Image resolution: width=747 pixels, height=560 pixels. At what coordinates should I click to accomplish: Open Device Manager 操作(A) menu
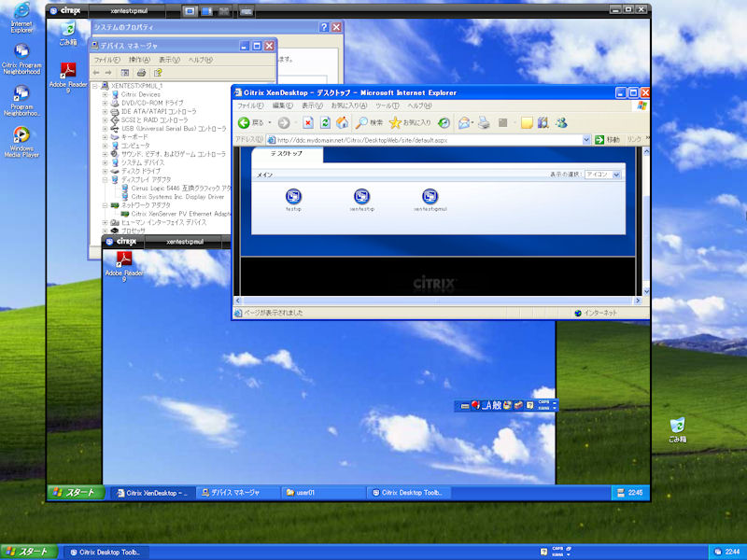(x=139, y=60)
